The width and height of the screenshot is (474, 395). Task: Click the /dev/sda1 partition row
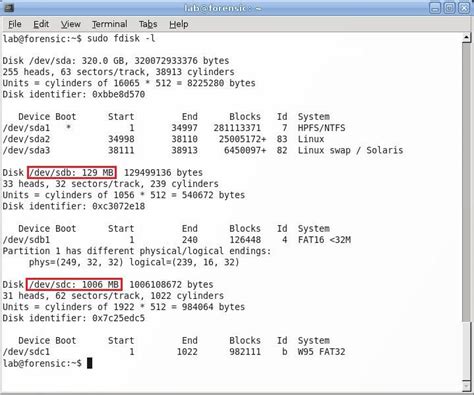(174, 128)
